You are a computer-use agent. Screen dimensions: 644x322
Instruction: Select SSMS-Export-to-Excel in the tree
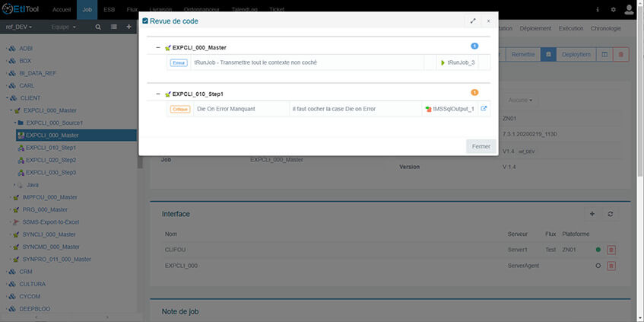[51, 222]
